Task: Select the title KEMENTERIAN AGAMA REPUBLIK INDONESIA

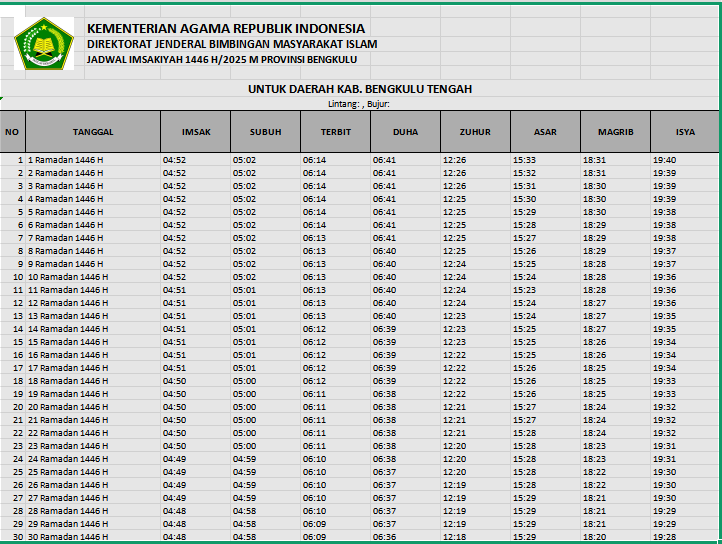Action: click(226, 29)
